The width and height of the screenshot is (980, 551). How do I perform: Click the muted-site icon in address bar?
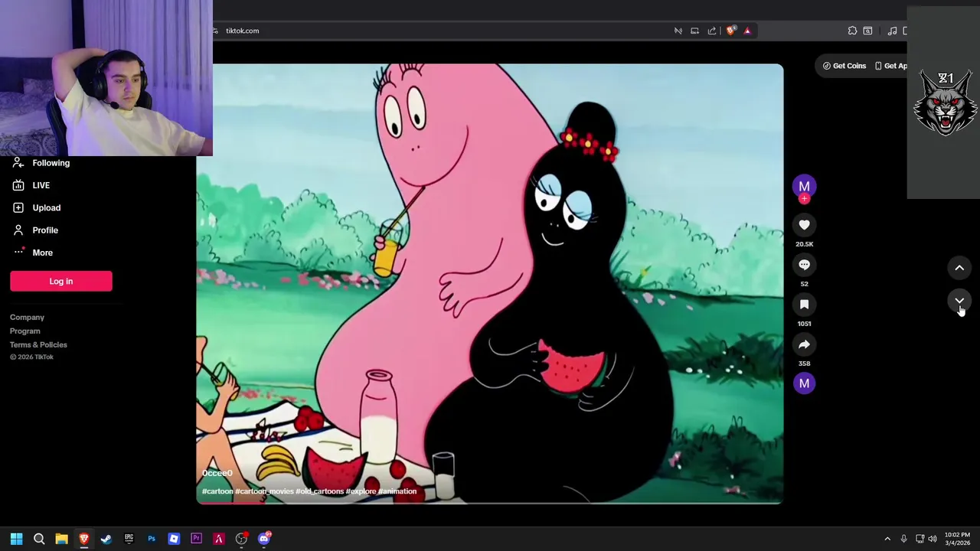pos(678,31)
